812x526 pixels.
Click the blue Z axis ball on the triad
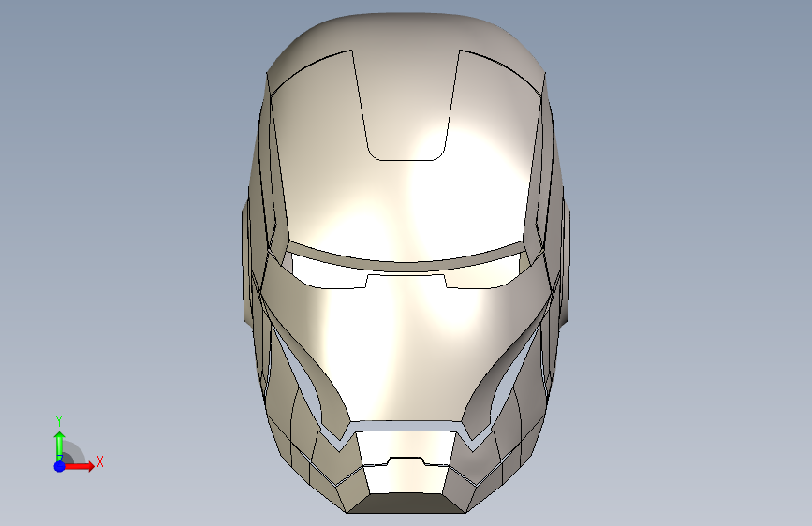60,466
